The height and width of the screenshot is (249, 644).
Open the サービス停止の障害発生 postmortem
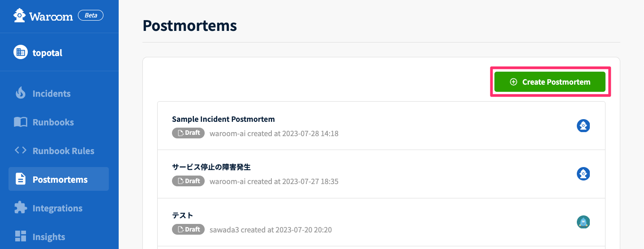coord(211,167)
